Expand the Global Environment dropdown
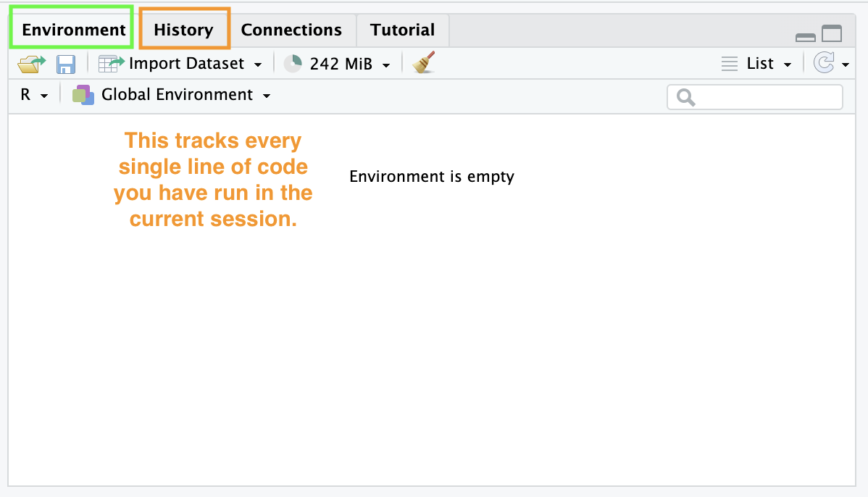This screenshot has height=497, width=868. [x=267, y=96]
